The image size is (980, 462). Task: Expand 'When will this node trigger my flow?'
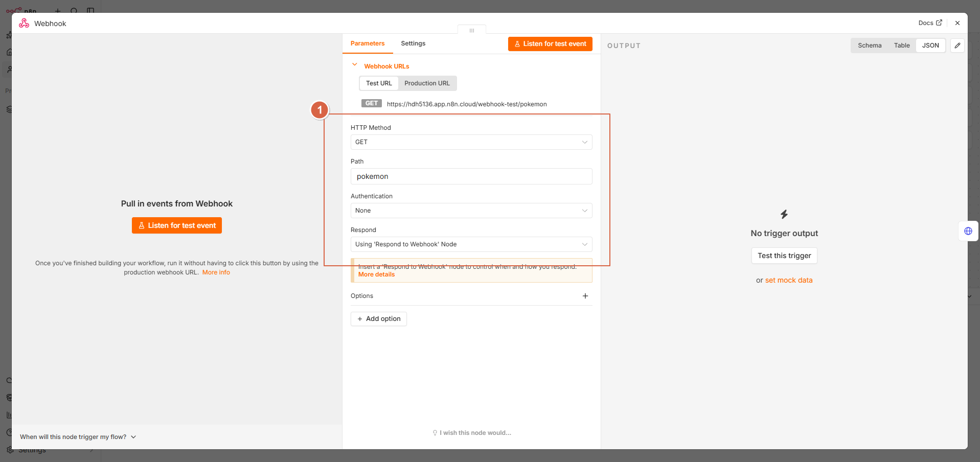click(x=78, y=437)
